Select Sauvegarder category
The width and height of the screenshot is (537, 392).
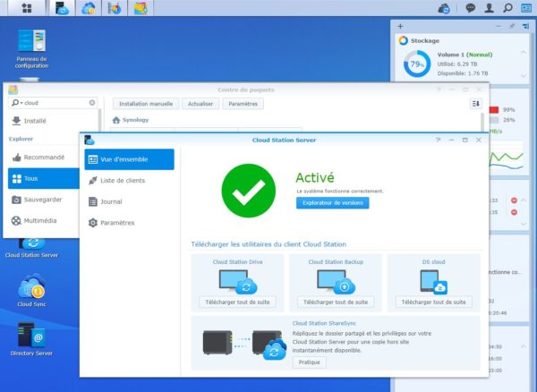tap(44, 200)
